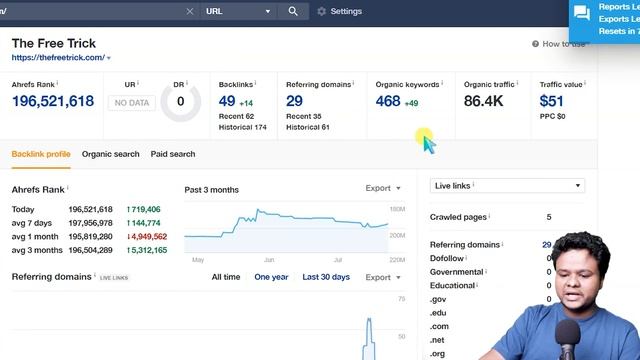Click the .com row in sidebar
This screenshot has height=360, width=640.
(x=439, y=327)
